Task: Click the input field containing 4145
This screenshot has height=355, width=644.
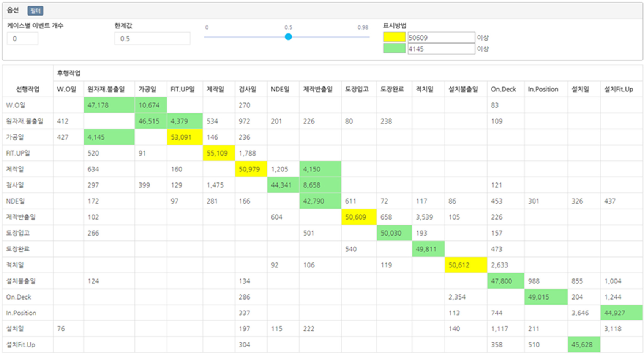Action: (441, 49)
